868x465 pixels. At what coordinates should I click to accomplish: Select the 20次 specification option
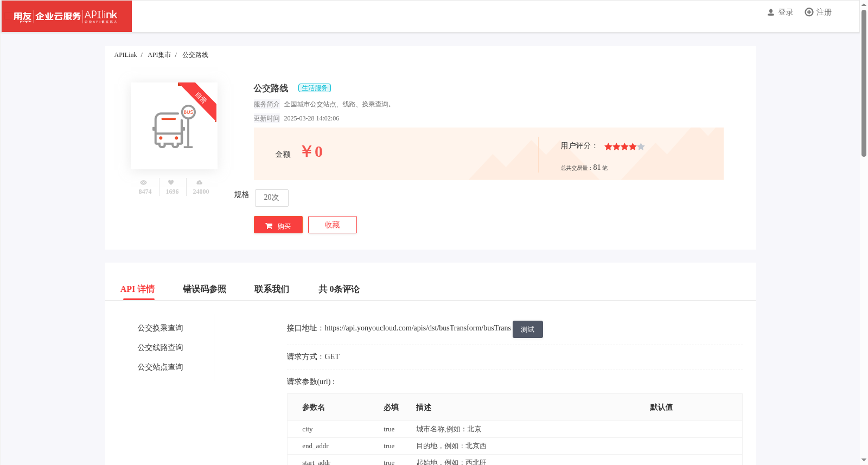[x=271, y=198]
